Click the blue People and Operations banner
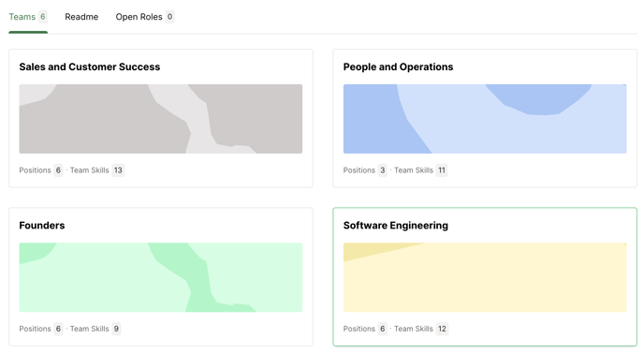 pyautogui.click(x=485, y=119)
